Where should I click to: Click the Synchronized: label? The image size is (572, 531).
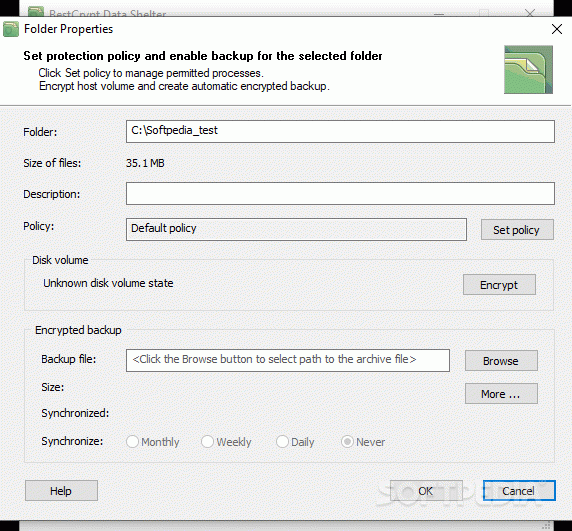[75, 413]
